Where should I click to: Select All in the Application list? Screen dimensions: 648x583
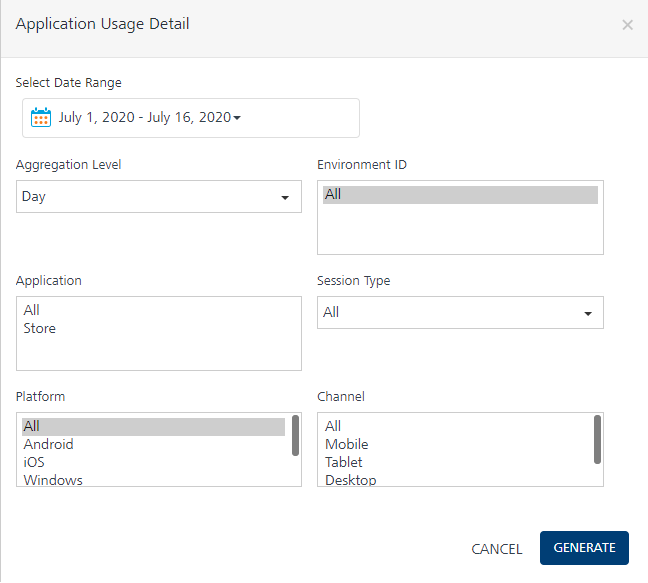point(32,311)
